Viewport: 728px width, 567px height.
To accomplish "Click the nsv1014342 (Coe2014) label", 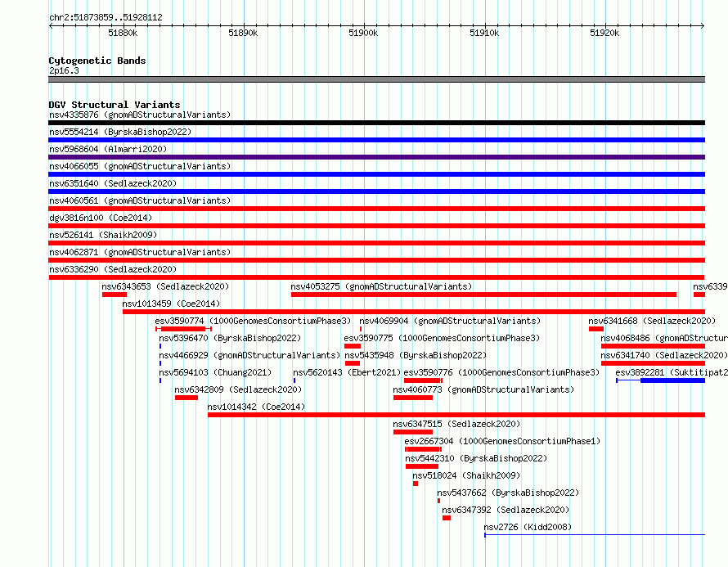I will click(256, 407).
